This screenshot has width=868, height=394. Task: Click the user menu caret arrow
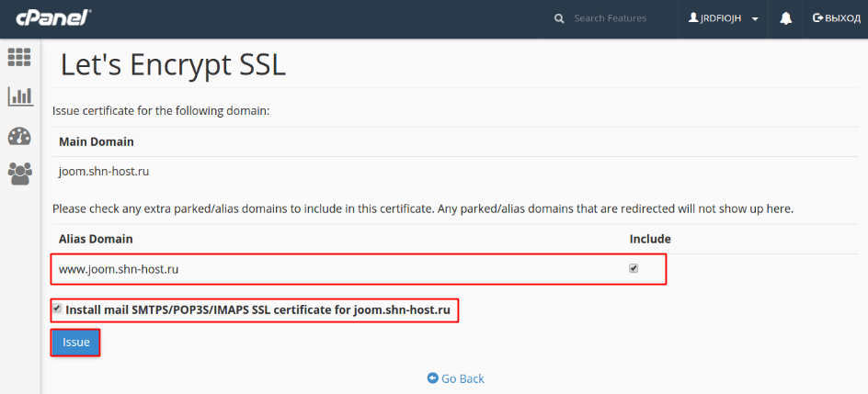point(755,19)
